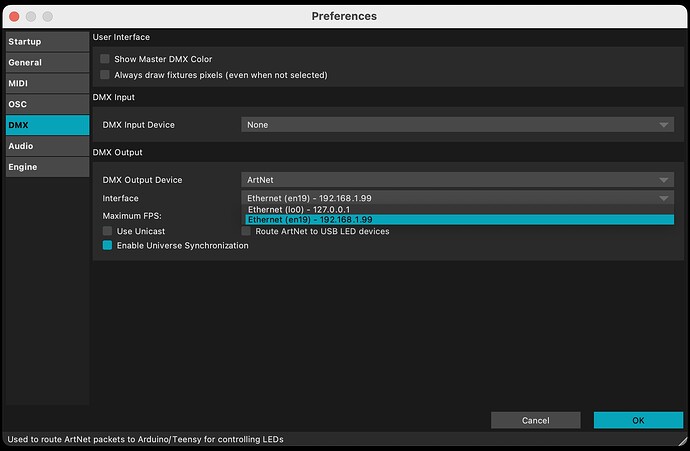The image size is (690, 451).
Task: Enable Show Master DMX Color checkbox
Action: tap(105, 60)
